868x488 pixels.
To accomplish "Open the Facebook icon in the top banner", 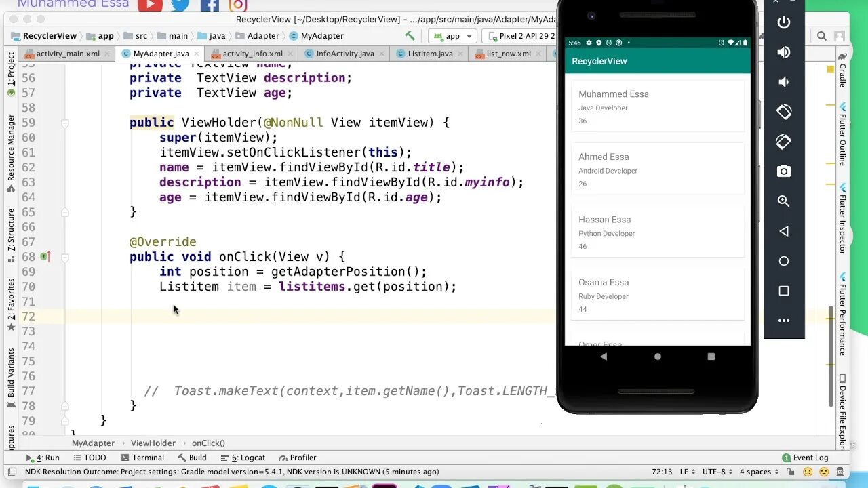I will (x=210, y=5).
